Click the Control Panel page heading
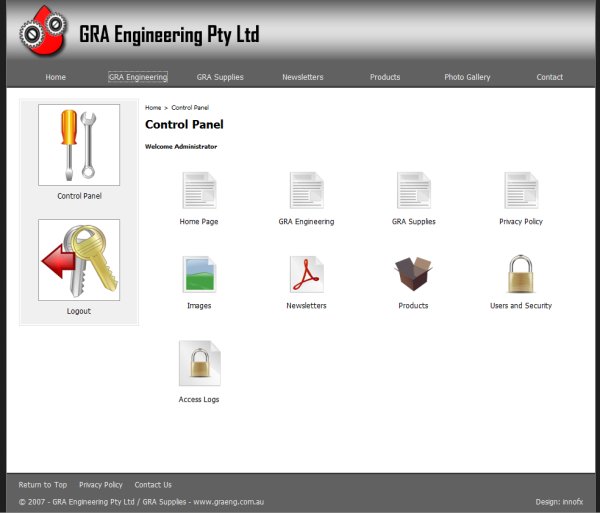 point(184,124)
